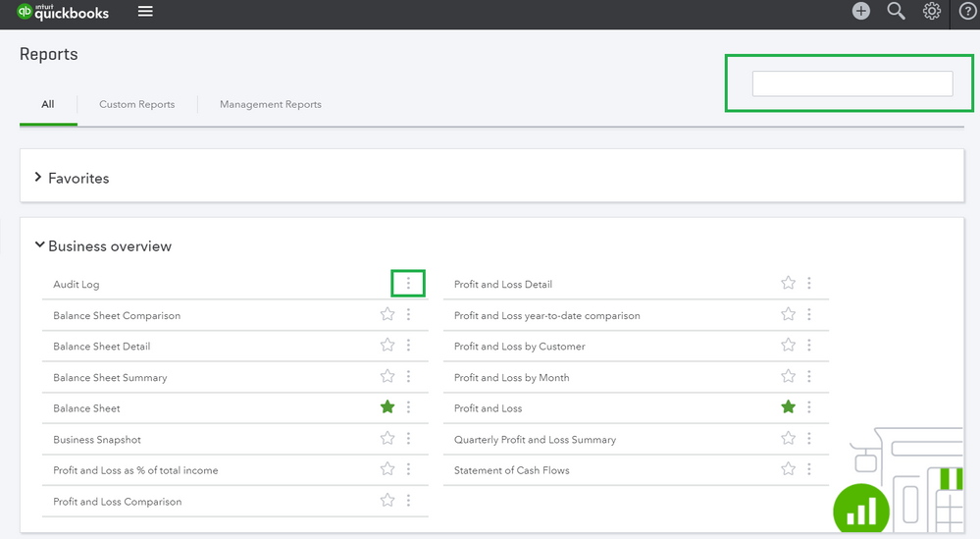Screen dimensions: 980x539
Task: Open three-dot menu for Profit and Loss
Action: click(x=808, y=407)
